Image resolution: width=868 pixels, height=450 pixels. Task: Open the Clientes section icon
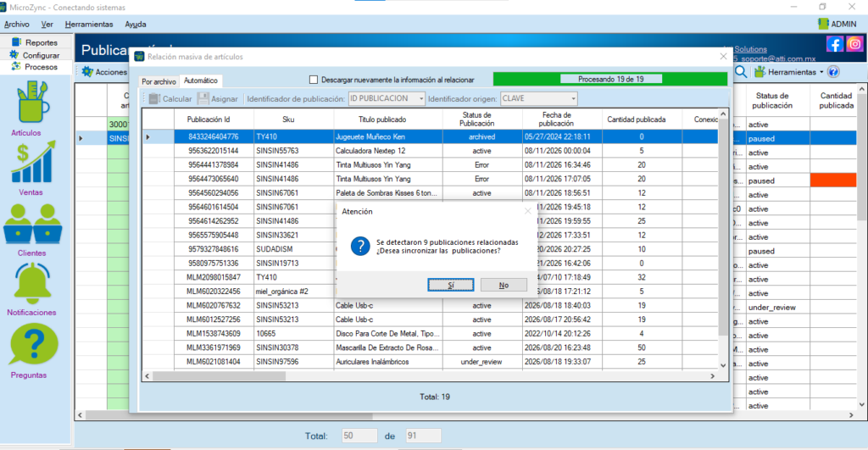click(x=33, y=224)
